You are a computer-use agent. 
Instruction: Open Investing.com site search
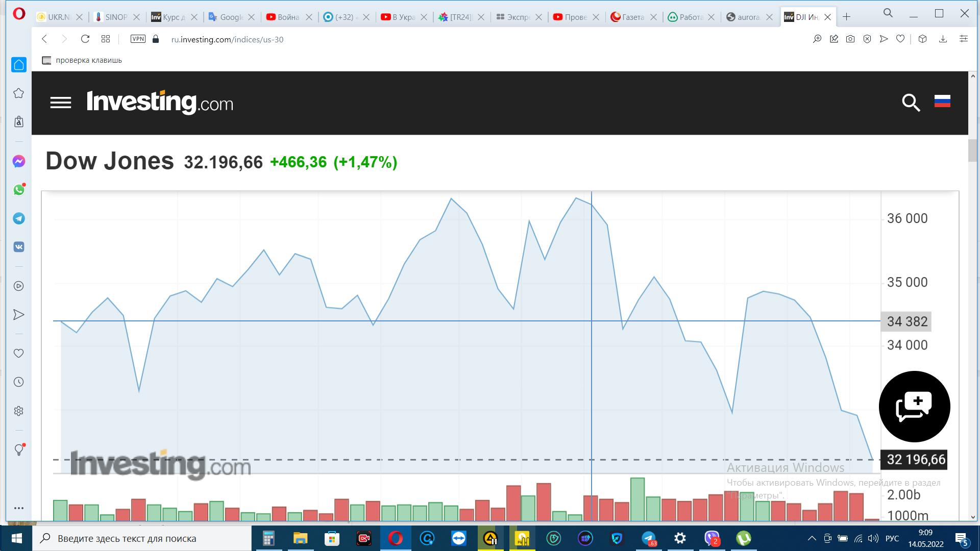pyautogui.click(x=911, y=103)
